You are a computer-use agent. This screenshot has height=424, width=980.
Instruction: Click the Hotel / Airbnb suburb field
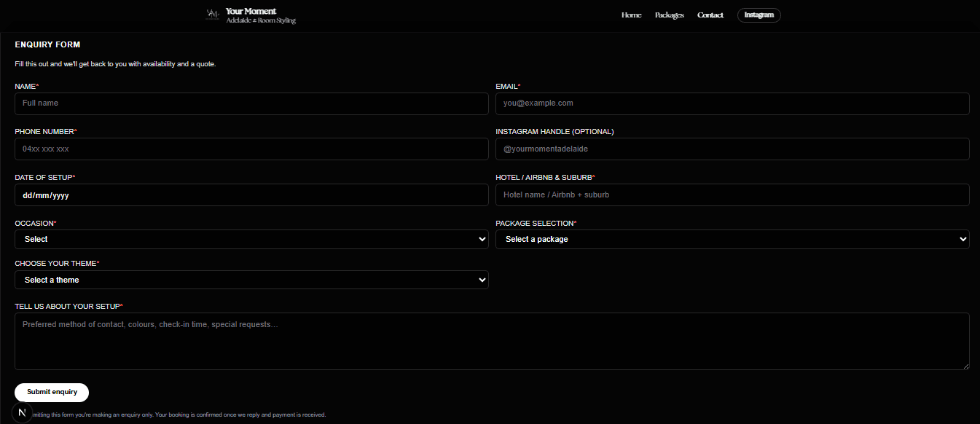(732, 195)
